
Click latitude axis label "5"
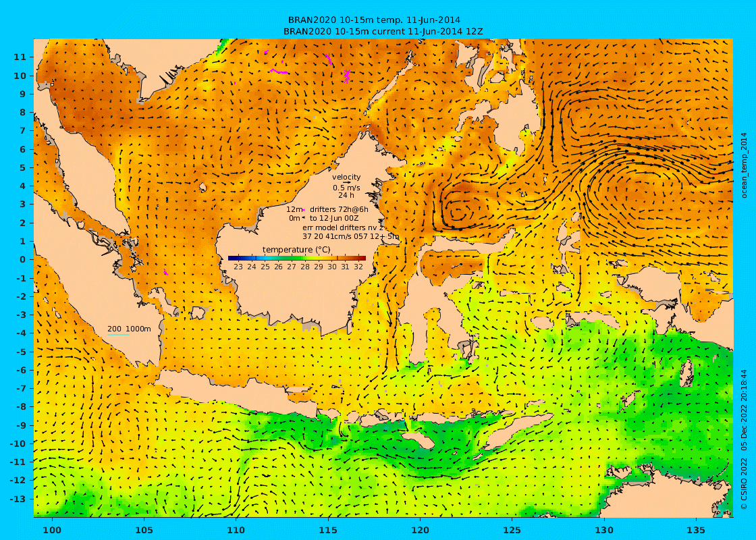(23, 167)
